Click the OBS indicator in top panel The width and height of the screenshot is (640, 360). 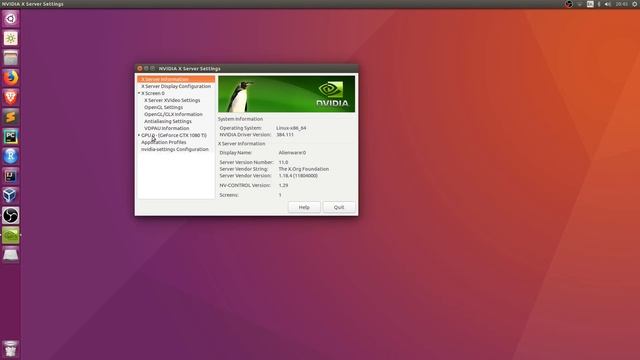click(569, 4)
